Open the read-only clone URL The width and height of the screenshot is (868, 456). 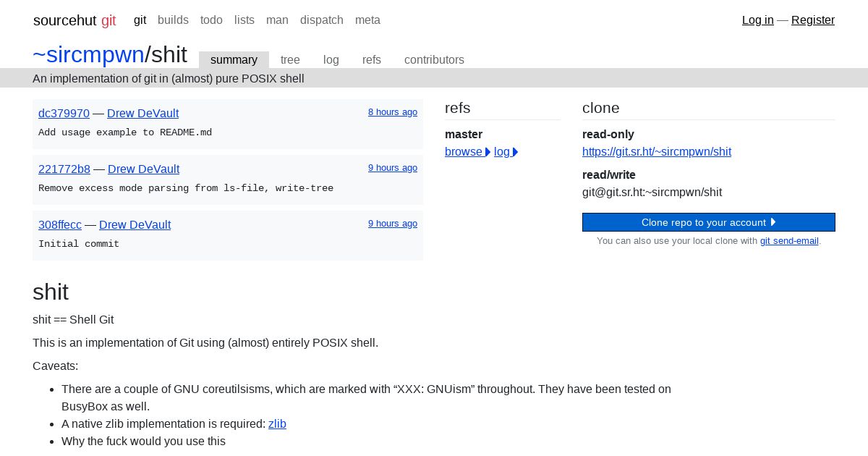click(x=657, y=152)
